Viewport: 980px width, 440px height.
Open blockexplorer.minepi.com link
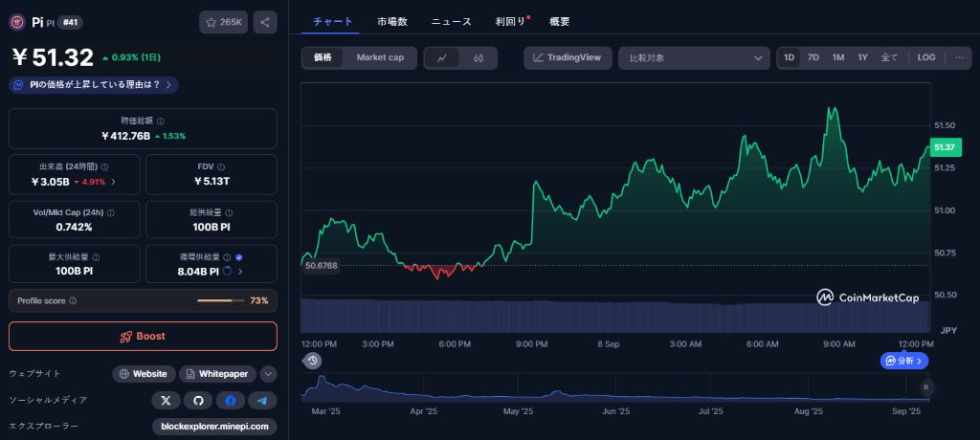pos(214,427)
